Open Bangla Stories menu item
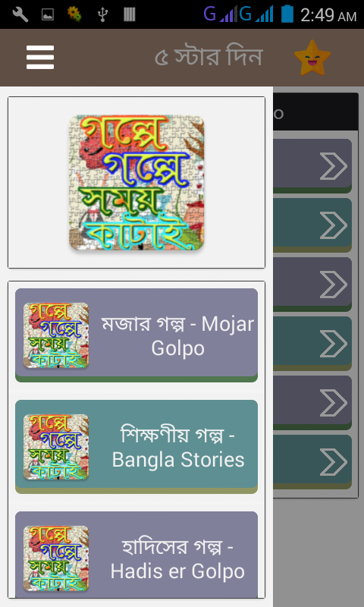 [136, 446]
